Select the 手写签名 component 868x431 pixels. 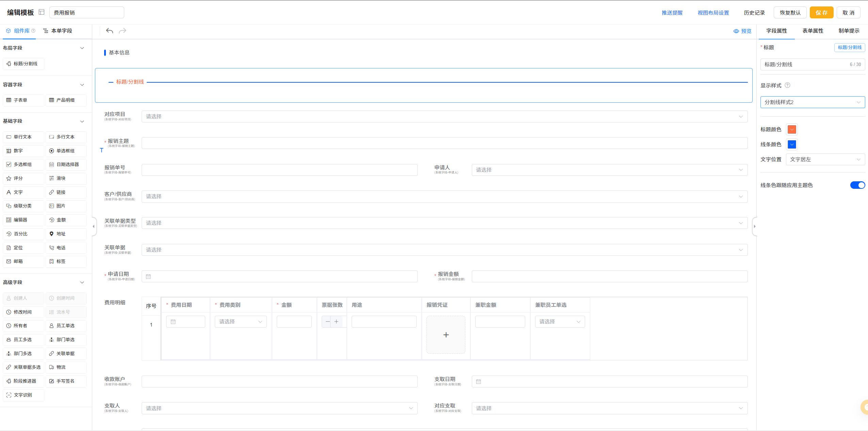(x=66, y=381)
